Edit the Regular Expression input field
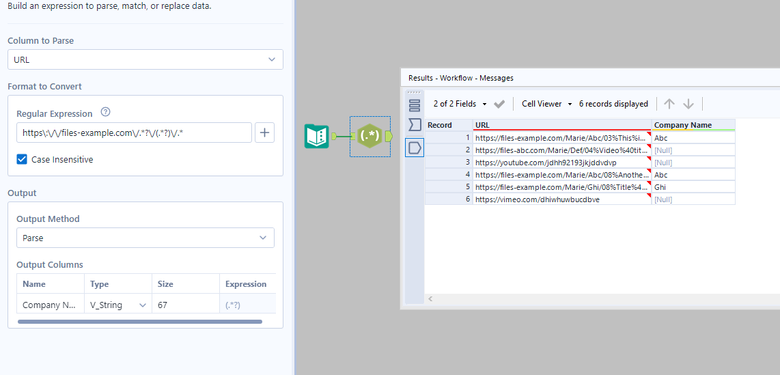The height and width of the screenshot is (375, 780). point(134,133)
